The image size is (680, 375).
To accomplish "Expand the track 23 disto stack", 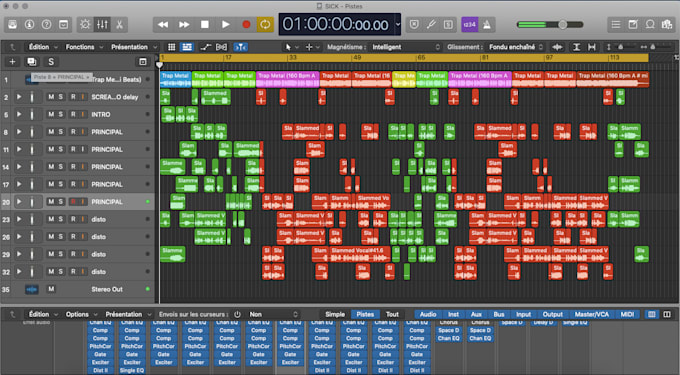I will [x=19, y=219].
